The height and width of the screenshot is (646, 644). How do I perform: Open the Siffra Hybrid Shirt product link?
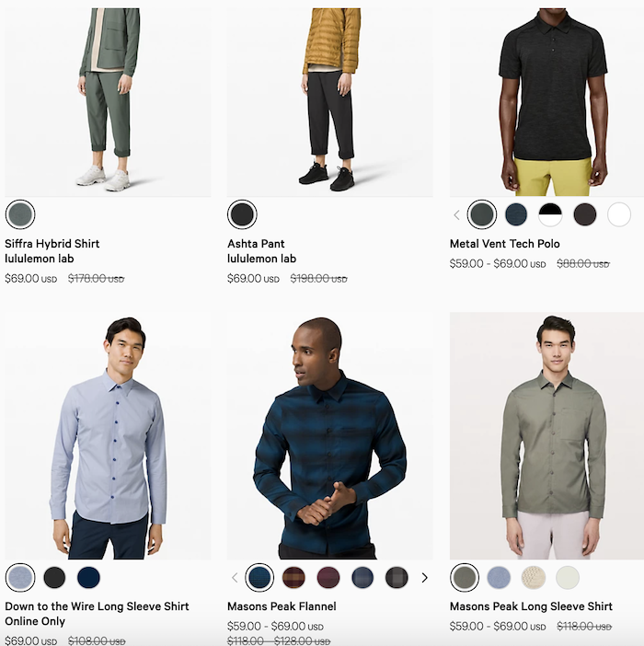click(x=52, y=244)
